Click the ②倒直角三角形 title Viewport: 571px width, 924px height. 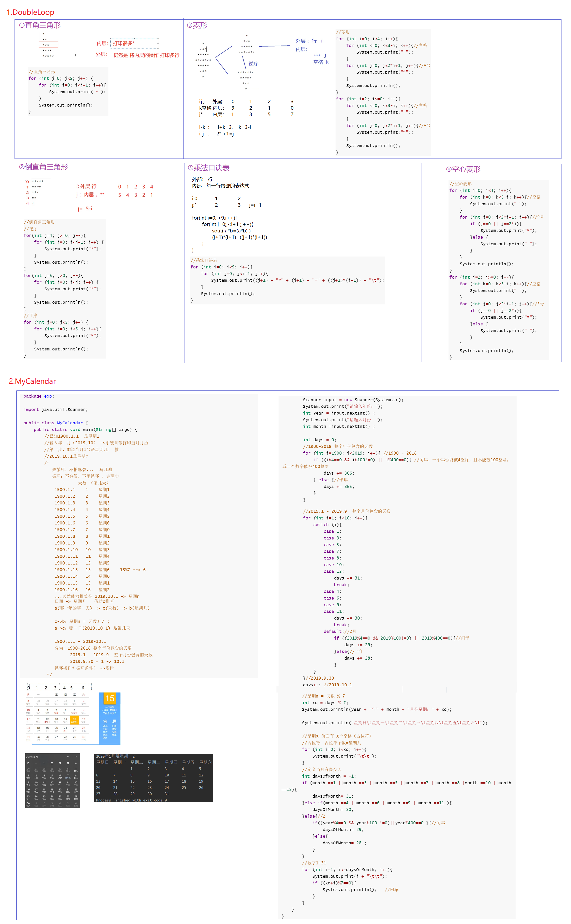coord(43,167)
